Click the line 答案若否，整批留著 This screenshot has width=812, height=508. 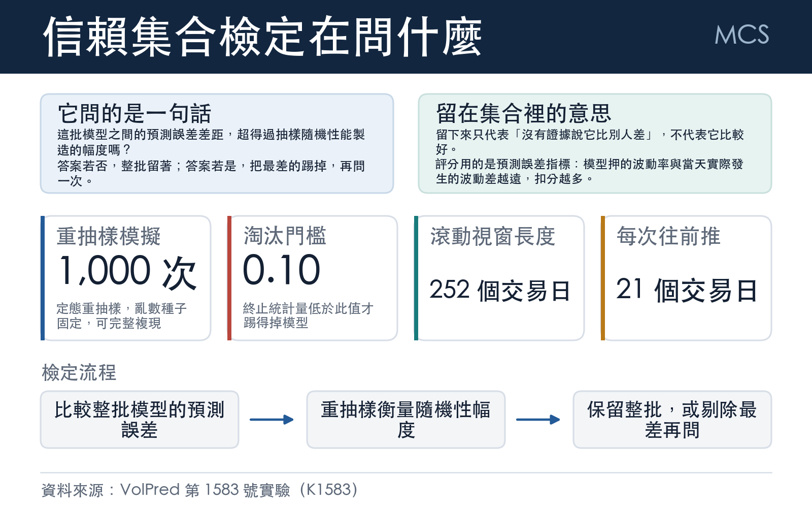pyautogui.click(x=211, y=173)
